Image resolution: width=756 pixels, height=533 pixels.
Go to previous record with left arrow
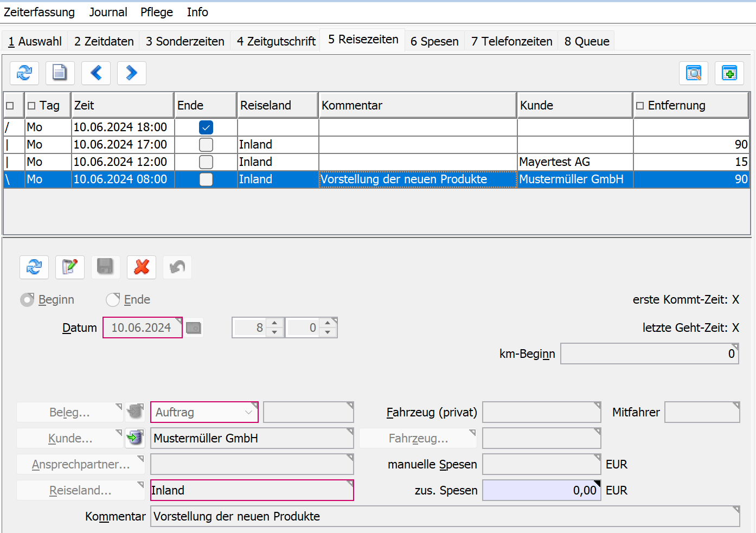(96, 73)
